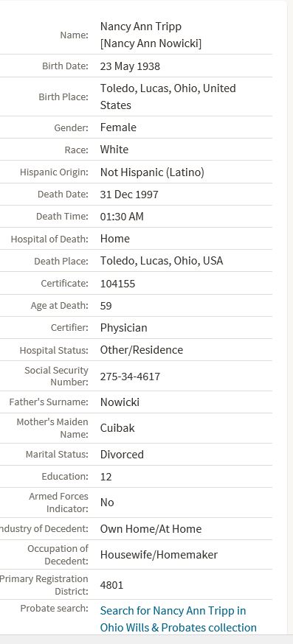Open the Ohio Wills & Probates search link
Viewport: 293px width, 644px height.
pyautogui.click(x=178, y=619)
